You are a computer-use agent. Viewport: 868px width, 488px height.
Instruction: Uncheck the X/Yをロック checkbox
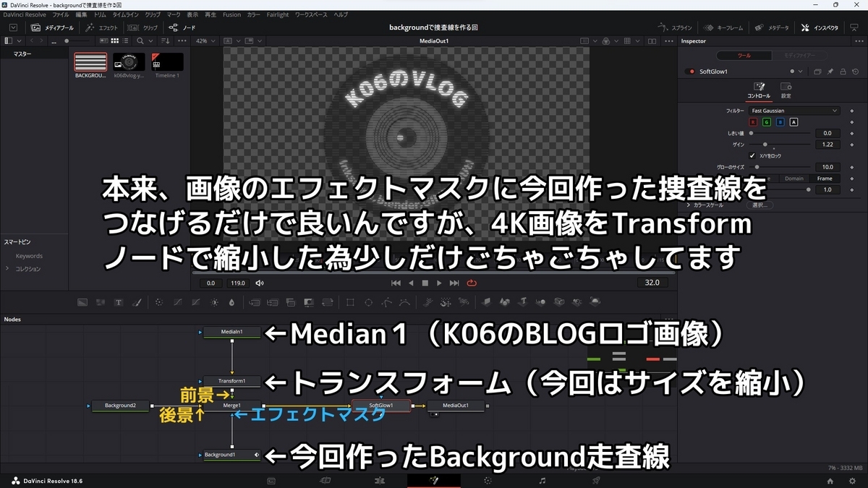pos(752,155)
